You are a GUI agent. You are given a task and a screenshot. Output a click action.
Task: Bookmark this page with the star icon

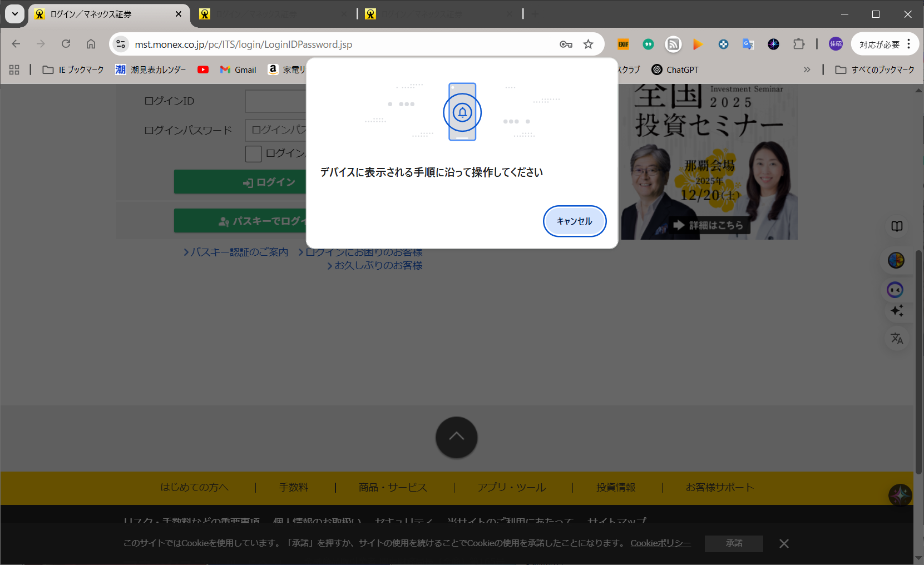coord(588,44)
